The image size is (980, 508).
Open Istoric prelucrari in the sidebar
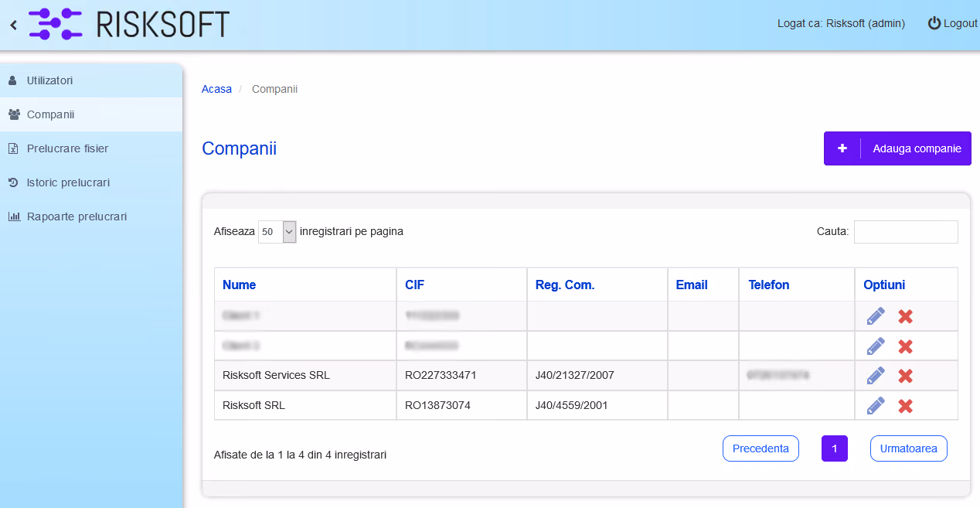point(91,182)
